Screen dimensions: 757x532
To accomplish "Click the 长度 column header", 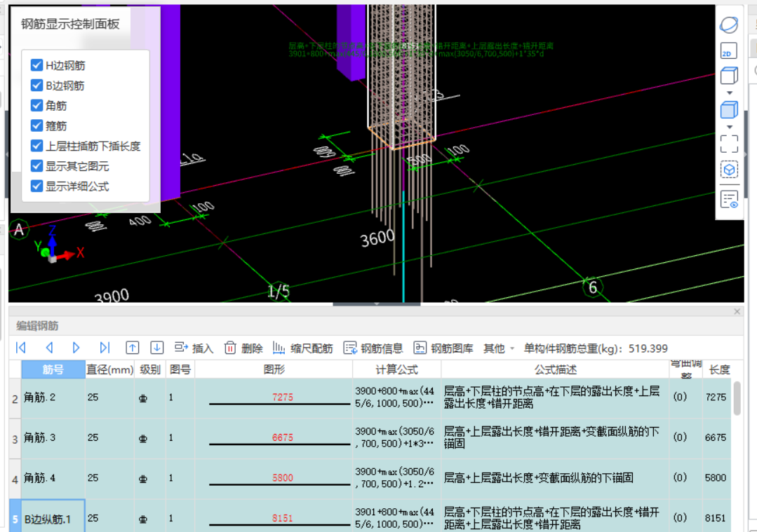I will pyautogui.click(x=719, y=369).
